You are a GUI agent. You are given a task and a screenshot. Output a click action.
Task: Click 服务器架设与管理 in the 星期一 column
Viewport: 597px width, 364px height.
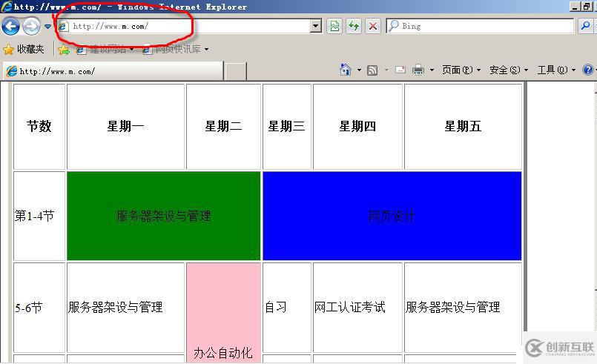click(x=125, y=308)
